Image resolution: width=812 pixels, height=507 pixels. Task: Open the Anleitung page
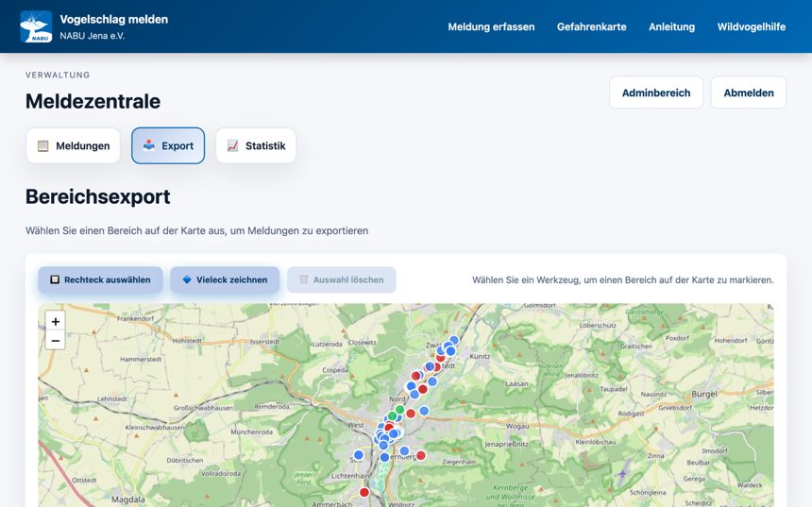pos(671,27)
